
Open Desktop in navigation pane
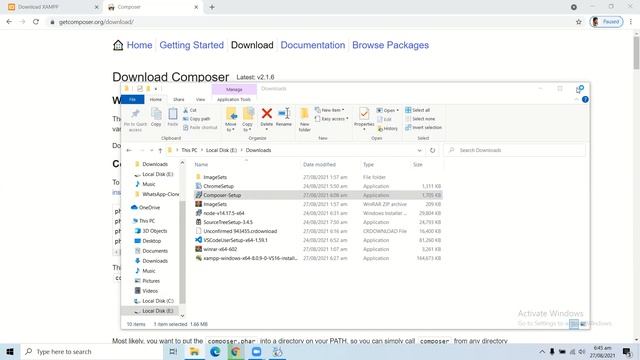tap(148, 241)
